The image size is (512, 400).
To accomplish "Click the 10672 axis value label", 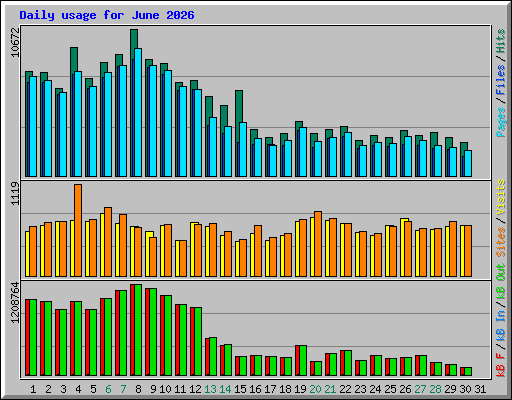I will coord(15,42).
